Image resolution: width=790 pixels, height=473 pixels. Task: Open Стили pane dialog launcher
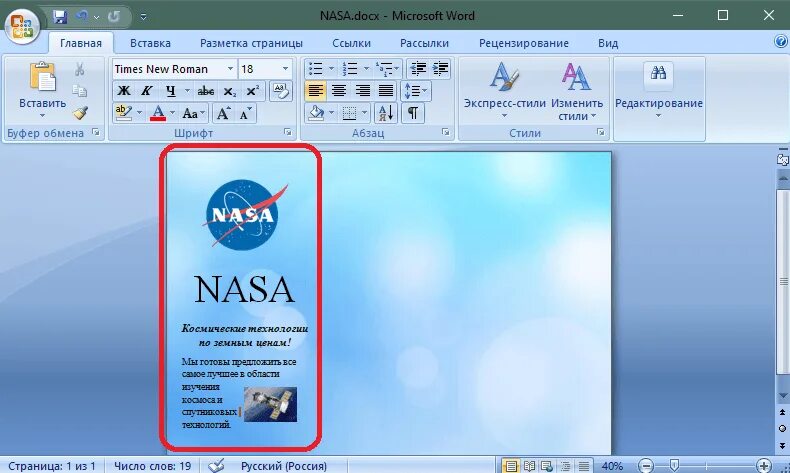601,132
